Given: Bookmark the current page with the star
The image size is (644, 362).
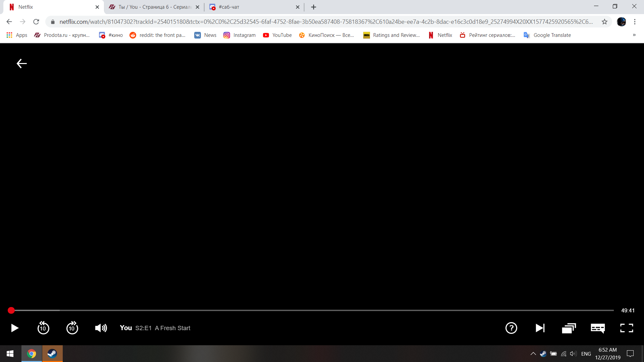Looking at the screenshot, I should [x=605, y=21].
